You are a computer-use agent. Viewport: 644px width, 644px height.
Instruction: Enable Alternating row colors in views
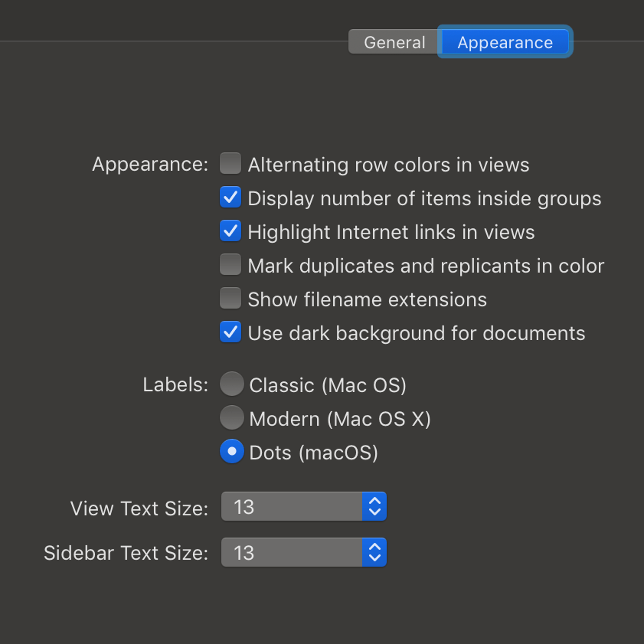(230, 163)
